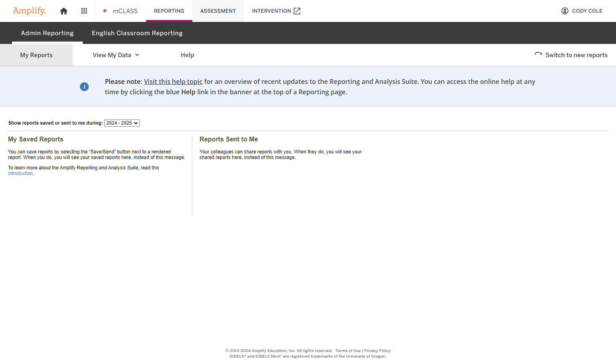616x364 pixels.
Task: Open the school year 2024 - 2025 dropdown
Action: coord(122,123)
